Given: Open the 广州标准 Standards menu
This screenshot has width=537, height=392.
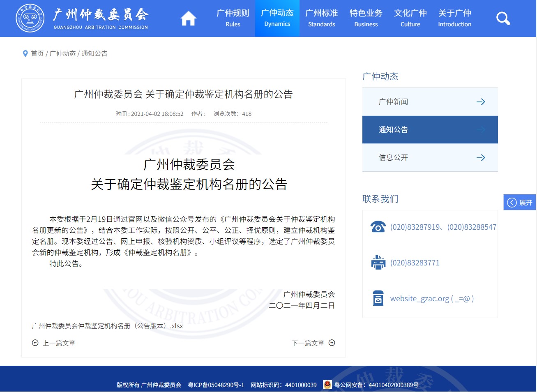Looking at the screenshot, I should [x=322, y=18].
